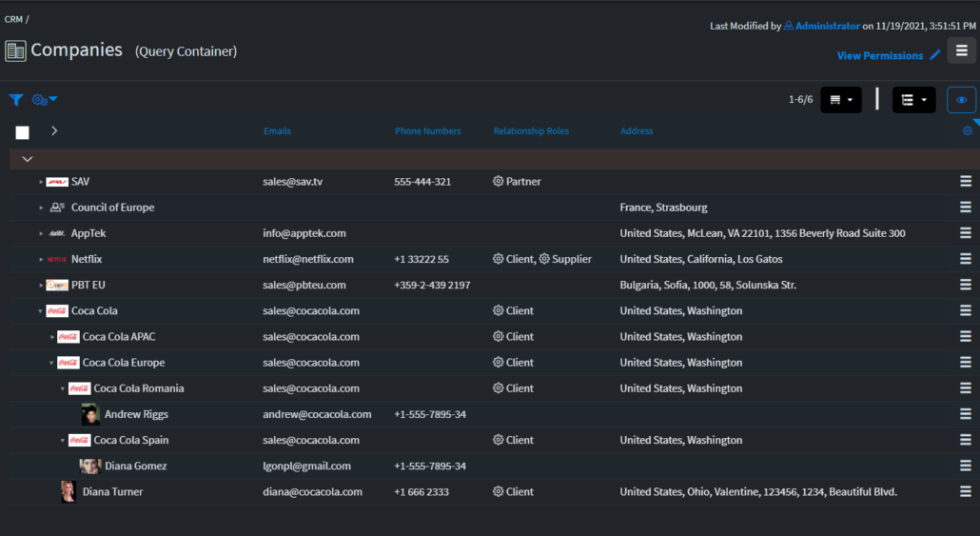Select Coca Cola Europe company name
Viewport: 980px width, 536px height.
point(124,362)
